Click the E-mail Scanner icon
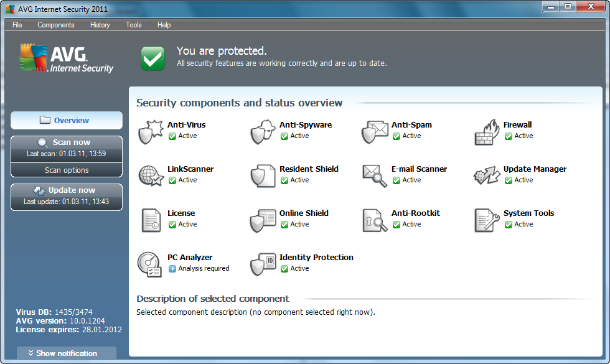Screen dimensions: 610x364 point(374,175)
